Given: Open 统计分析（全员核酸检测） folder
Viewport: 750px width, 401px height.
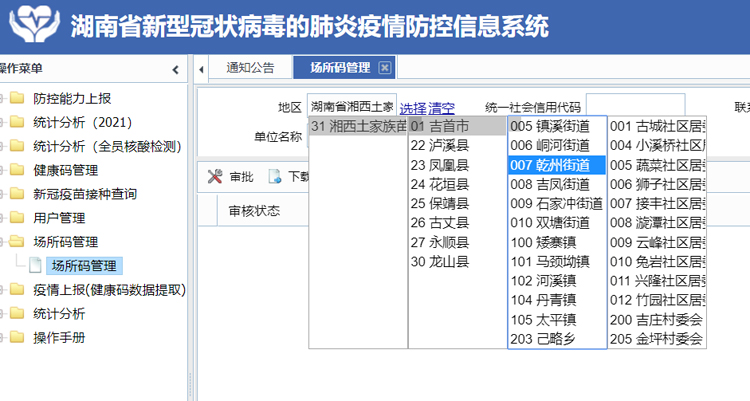Looking at the screenshot, I should pos(107,146).
